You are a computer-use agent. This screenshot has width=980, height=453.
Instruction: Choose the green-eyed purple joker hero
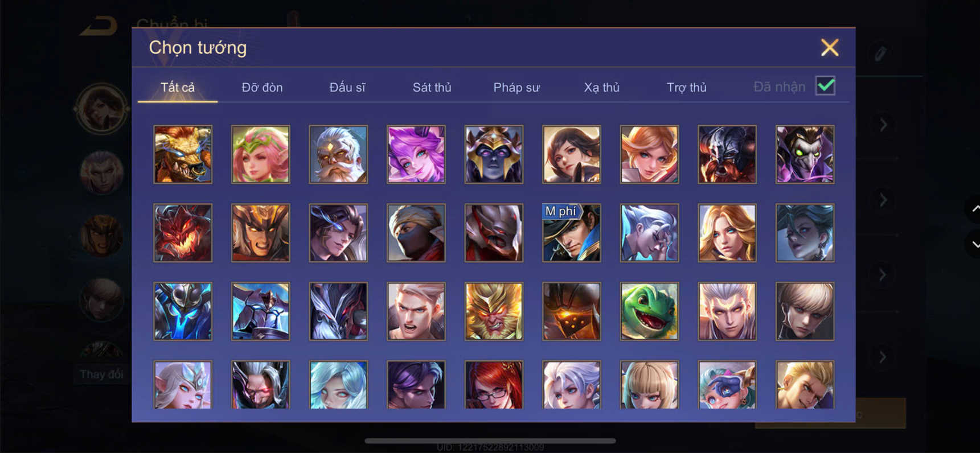805,154
